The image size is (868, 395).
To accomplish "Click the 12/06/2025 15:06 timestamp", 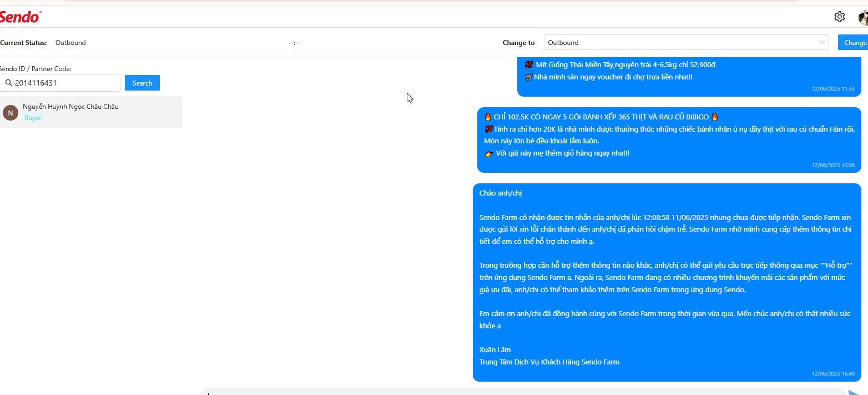I will (x=833, y=165).
